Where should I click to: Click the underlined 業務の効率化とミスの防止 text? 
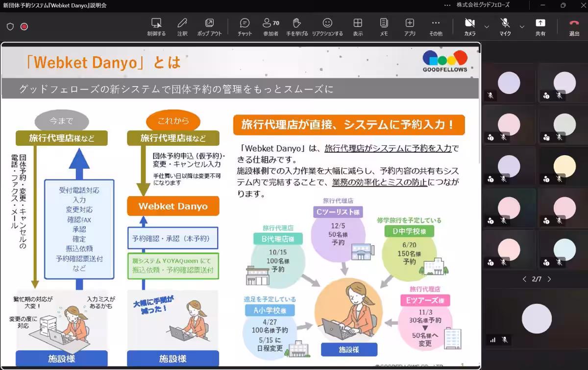point(380,182)
